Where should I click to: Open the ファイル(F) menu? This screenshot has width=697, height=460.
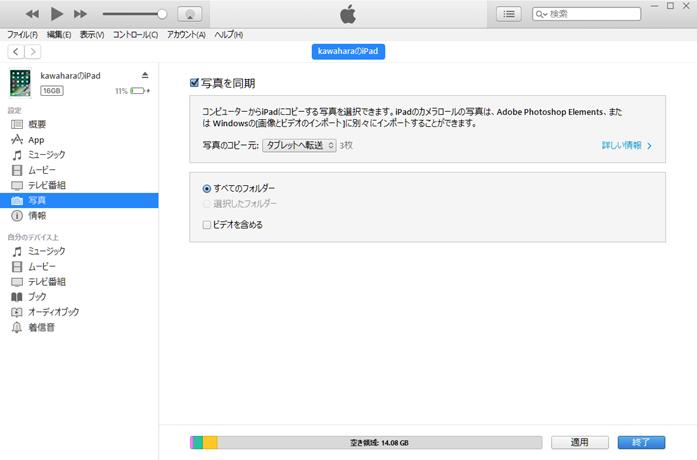coord(22,35)
